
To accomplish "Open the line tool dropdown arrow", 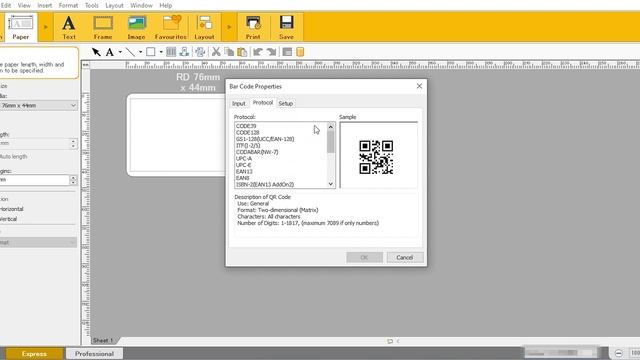I will coord(140,52).
